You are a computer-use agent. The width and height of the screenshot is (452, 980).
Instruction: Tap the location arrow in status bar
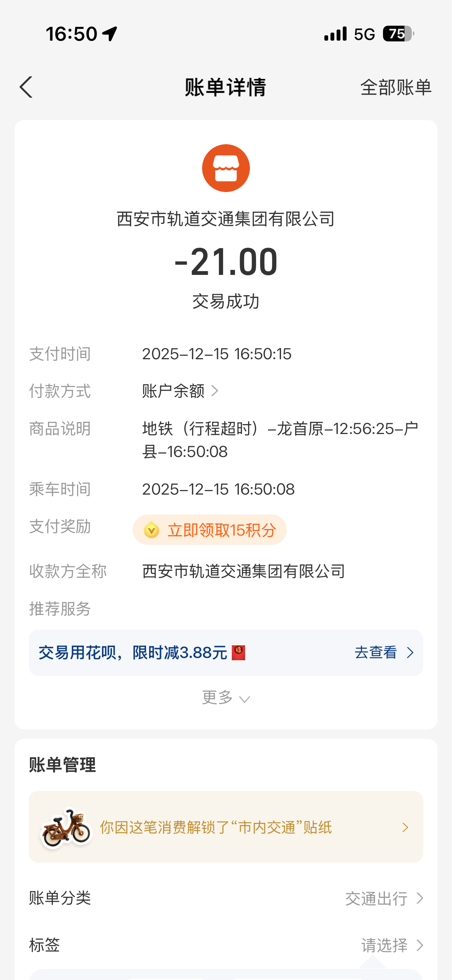(x=110, y=34)
